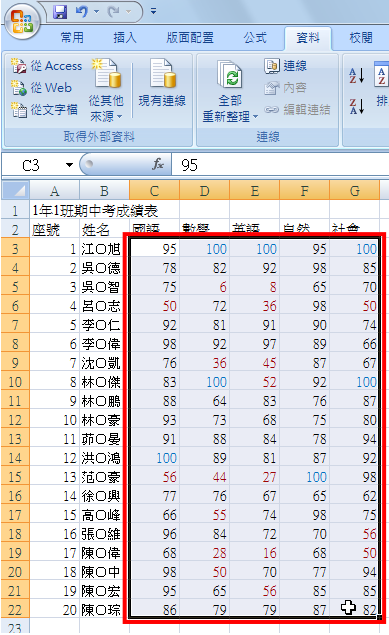Open the 從其他來源 dropdown

106,90
